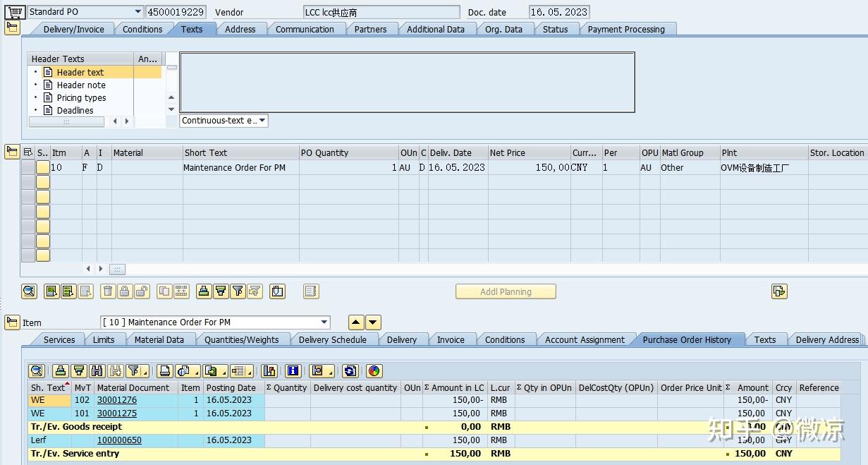
Task: Open the item selection dropdown showing Maintenance Order For PM
Action: (324, 322)
